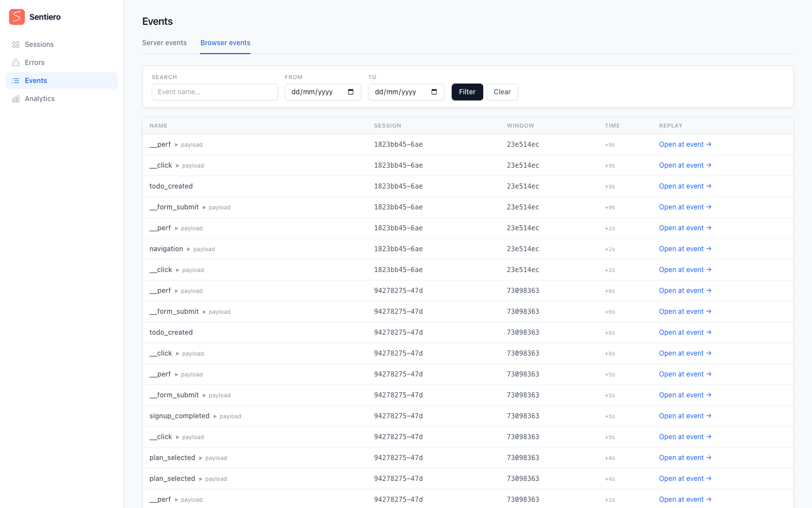Viewport: 812px width, 508px height.
Task: Open replay for second plan_selected event
Action: [685, 479]
